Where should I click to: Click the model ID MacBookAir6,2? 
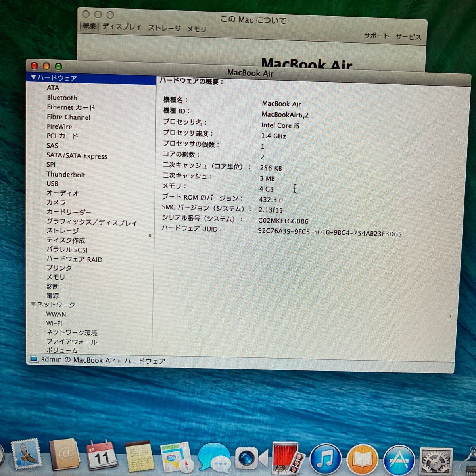pyautogui.click(x=285, y=115)
